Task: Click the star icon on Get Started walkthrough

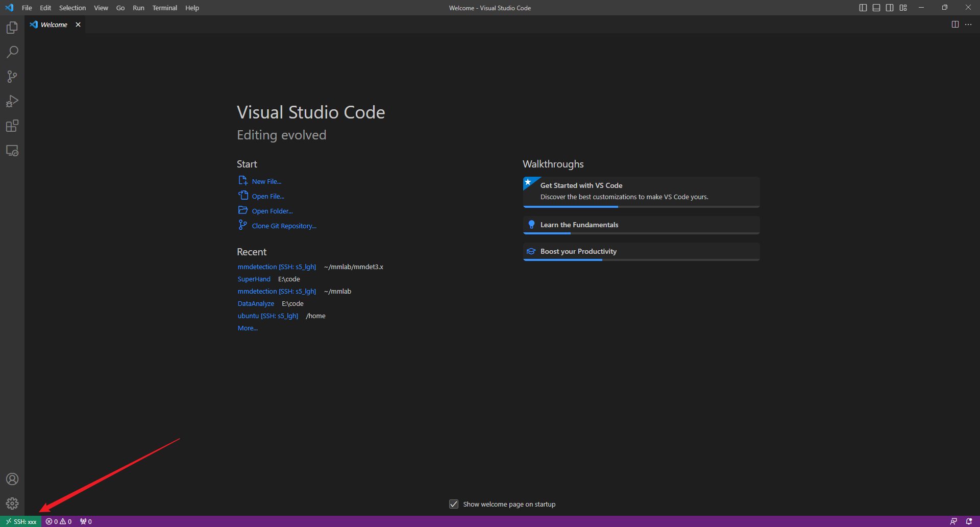Action: pos(528,182)
